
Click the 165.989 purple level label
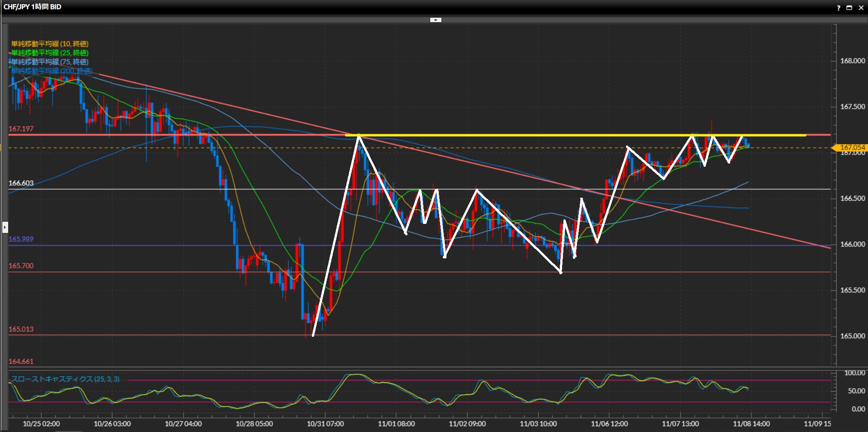tap(21, 239)
